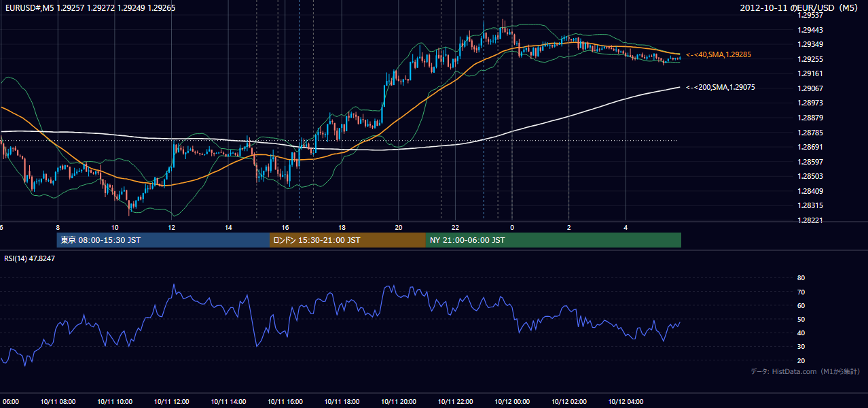Click the 1.29067 price axis label
868x408 pixels.
pos(809,88)
